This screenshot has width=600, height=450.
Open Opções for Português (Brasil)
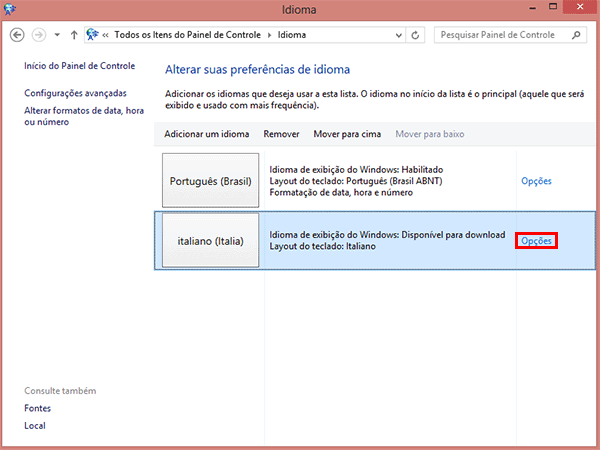coord(536,181)
